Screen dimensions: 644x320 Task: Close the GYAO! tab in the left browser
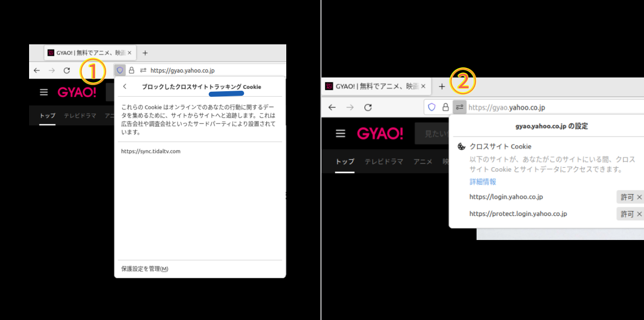(x=130, y=53)
